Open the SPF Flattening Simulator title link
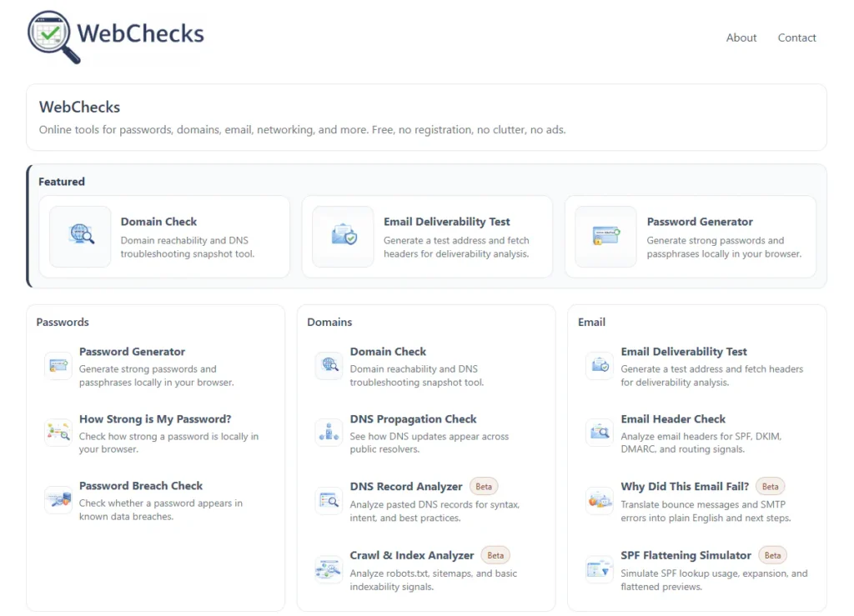Viewport: 854px width, 616px height. coord(686,555)
